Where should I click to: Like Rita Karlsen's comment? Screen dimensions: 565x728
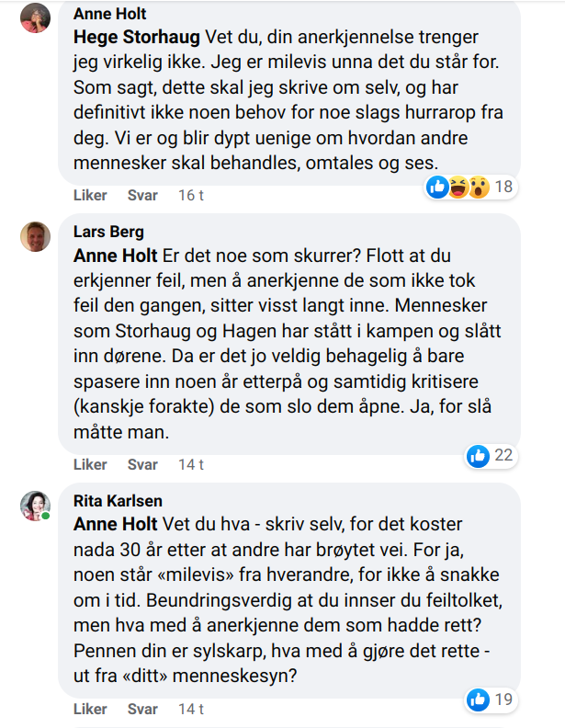click(90, 709)
